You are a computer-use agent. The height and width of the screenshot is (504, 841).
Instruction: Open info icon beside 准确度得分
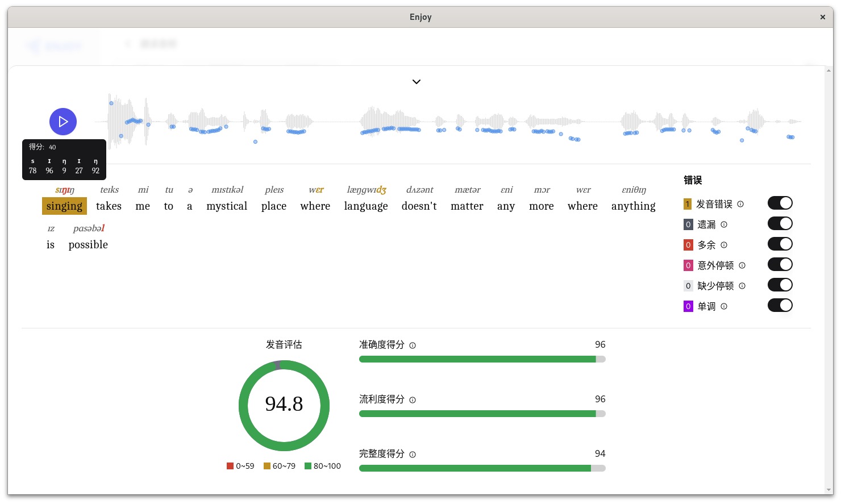413,345
